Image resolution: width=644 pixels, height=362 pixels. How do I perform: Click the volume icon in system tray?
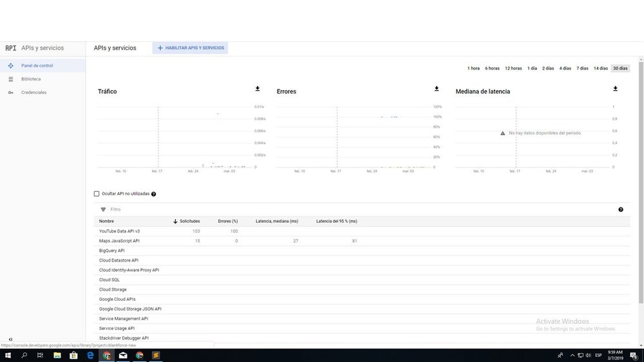pos(588,356)
